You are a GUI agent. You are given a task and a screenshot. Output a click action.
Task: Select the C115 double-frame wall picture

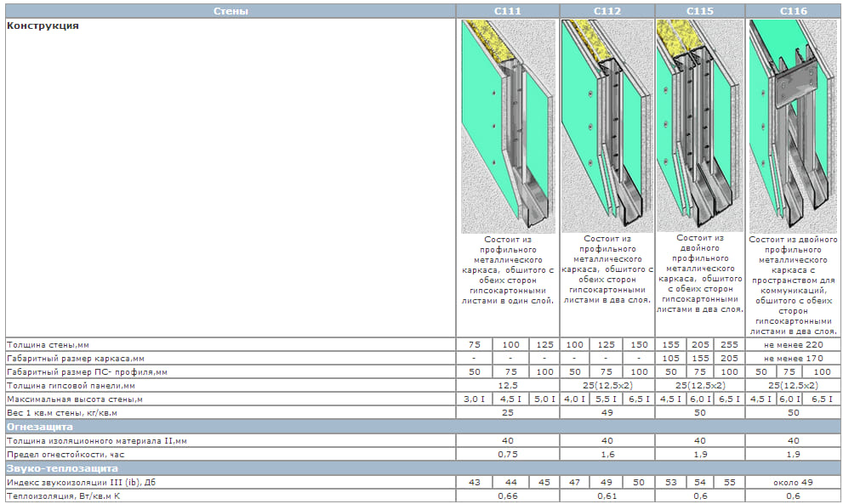(x=699, y=126)
